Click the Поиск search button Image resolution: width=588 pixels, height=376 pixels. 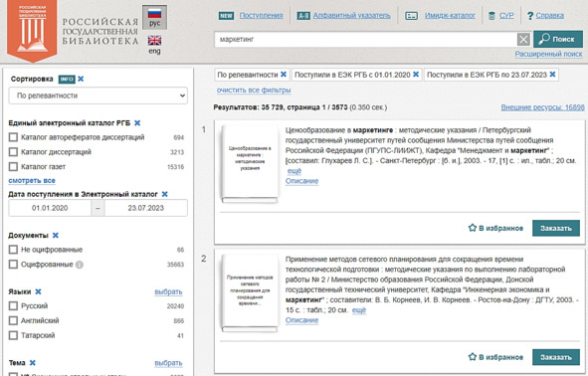click(x=558, y=39)
